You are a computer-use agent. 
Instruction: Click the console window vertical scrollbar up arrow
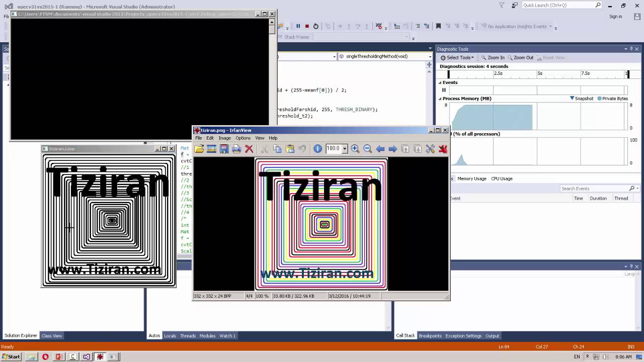(272, 22)
